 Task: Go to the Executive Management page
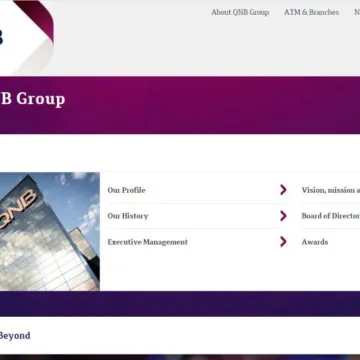point(147,242)
